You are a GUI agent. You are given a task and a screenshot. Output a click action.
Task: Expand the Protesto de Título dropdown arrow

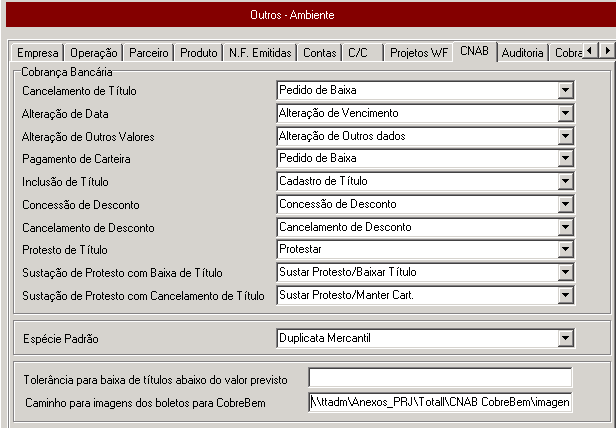565,249
